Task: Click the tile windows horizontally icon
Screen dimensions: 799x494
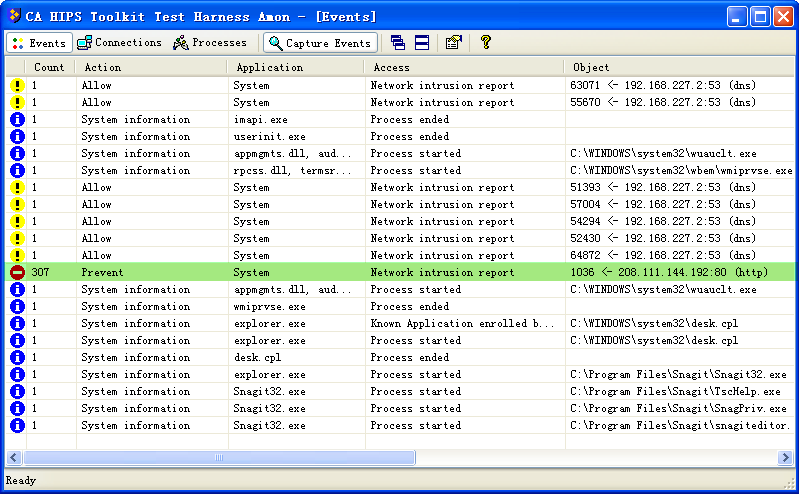Action: point(422,43)
